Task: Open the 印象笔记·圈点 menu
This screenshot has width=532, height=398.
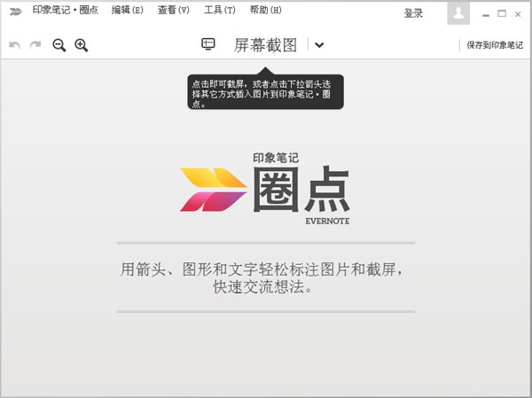Action: tap(65, 10)
